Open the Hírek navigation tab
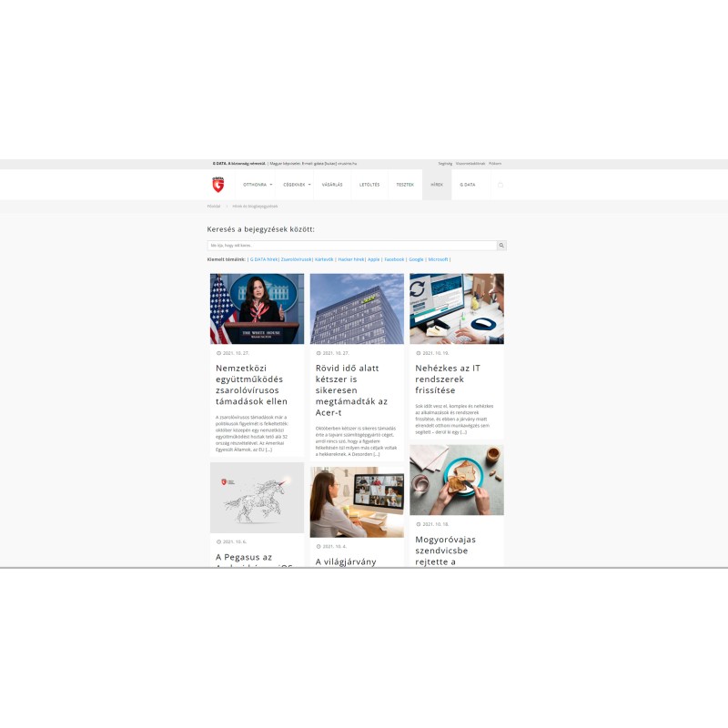This screenshot has height=728, width=728. tap(437, 185)
